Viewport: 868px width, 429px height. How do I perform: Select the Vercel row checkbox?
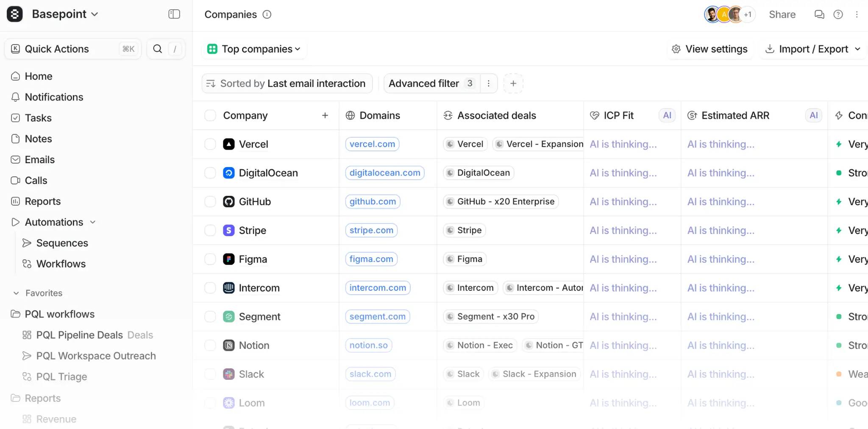[210, 144]
